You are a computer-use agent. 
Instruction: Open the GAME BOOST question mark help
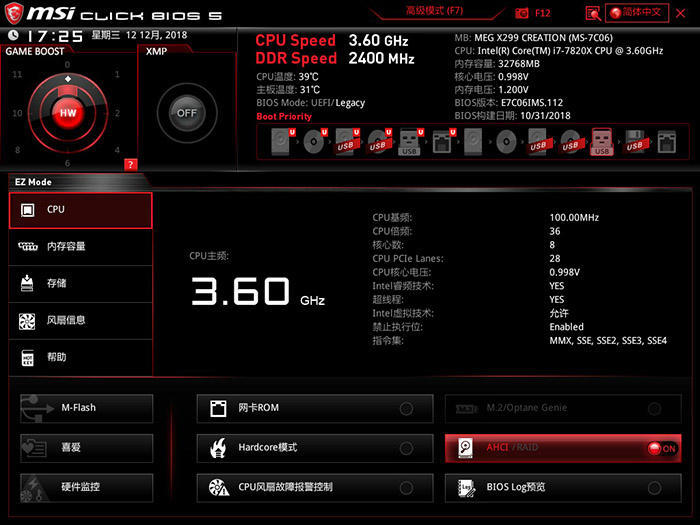(130, 164)
